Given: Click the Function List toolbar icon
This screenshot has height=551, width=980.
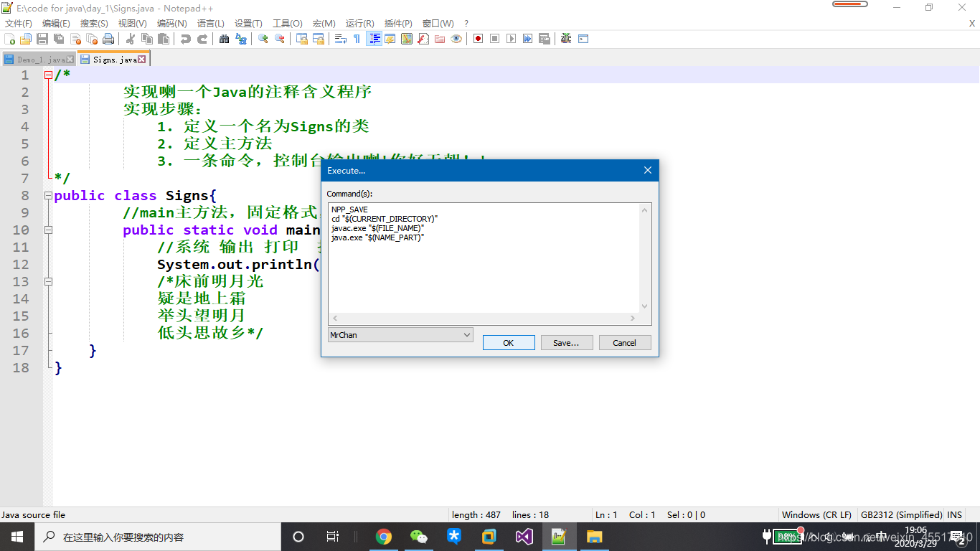Looking at the screenshot, I should pyautogui.click(x=423, y=39).
